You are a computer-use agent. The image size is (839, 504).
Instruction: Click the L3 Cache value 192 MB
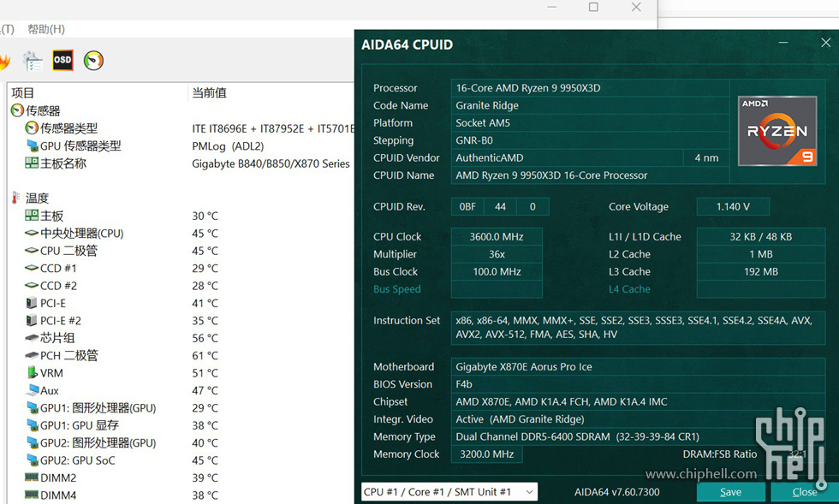[x=761, y=272]
